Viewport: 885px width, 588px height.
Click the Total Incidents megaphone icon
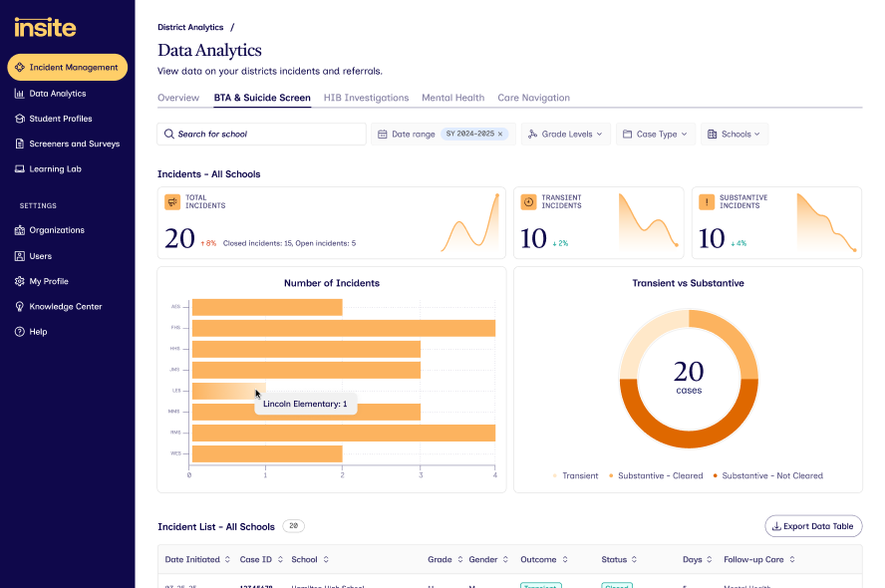click(172, 202)
